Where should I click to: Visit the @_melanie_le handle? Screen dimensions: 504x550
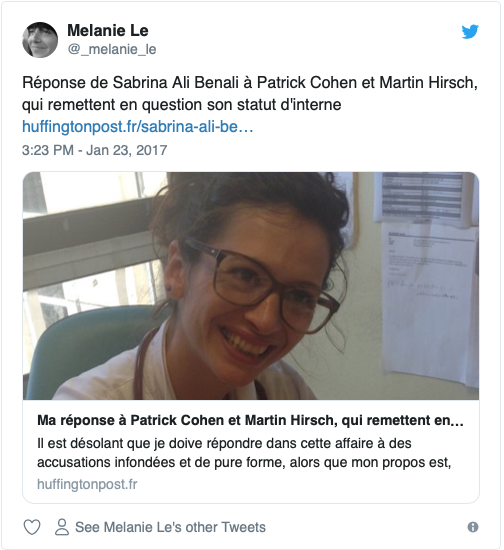[x=112, y=49]
